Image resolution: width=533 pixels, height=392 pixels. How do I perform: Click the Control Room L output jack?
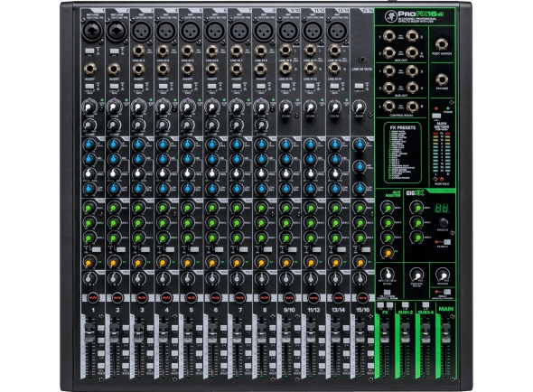pos(389,107)
